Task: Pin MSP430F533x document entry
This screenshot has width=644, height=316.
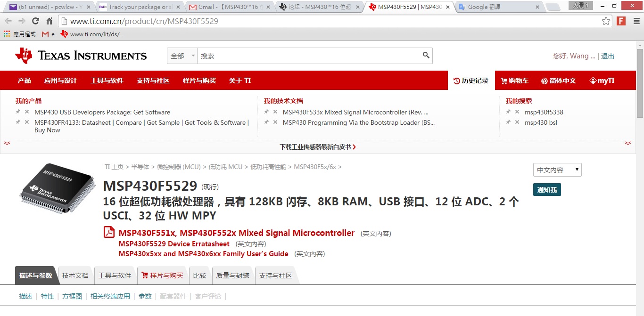Action: (266, 112)
